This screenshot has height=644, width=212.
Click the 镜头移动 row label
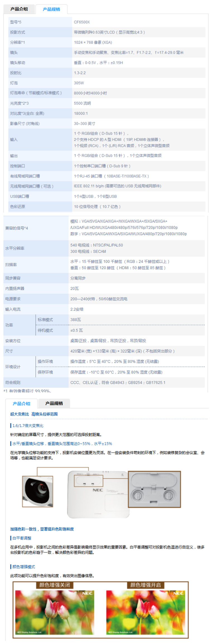pos(18,62)
